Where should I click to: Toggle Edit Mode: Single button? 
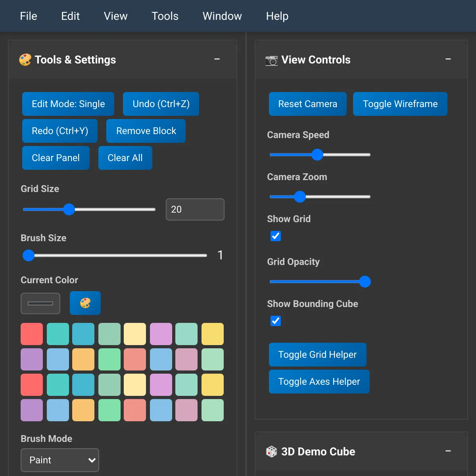pos(68,104)
